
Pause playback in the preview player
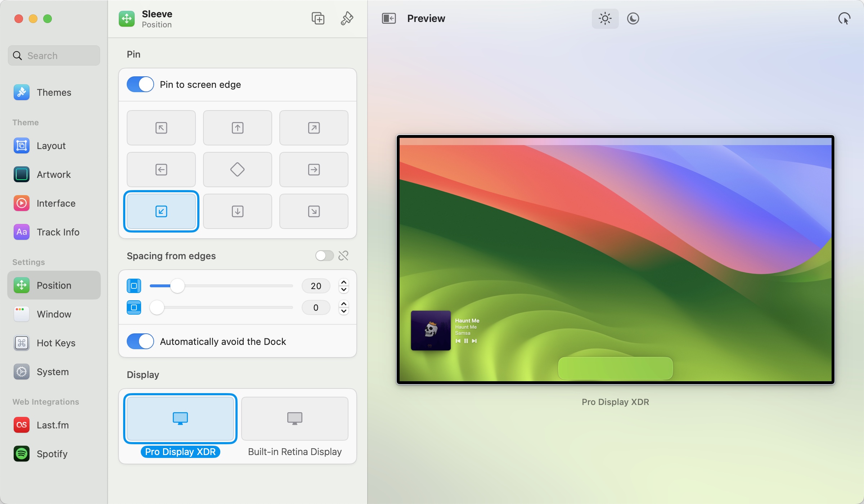coord(466,341)
